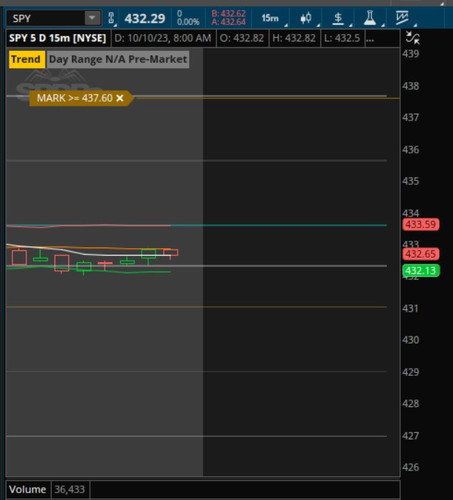Image resolution: width=453 pixels, height=500 pixels.
Task: Click the high value H: 432.82
Action: [x=294, y=38]
